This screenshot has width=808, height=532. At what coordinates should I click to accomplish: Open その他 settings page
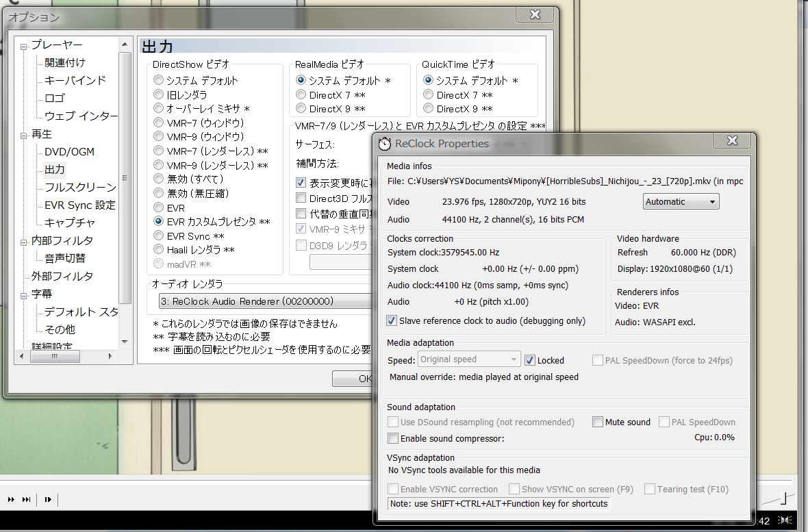[60, 329]
